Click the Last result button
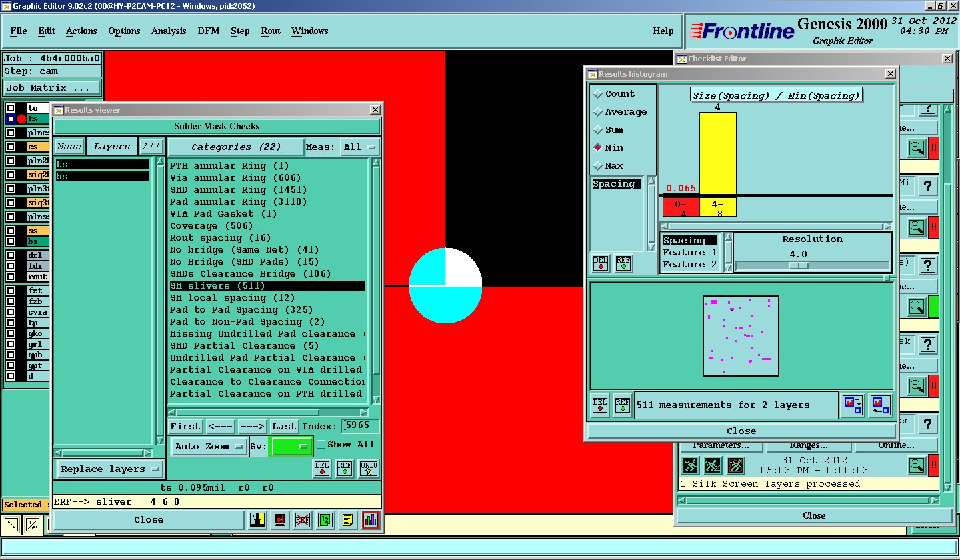 coord(284,427)
